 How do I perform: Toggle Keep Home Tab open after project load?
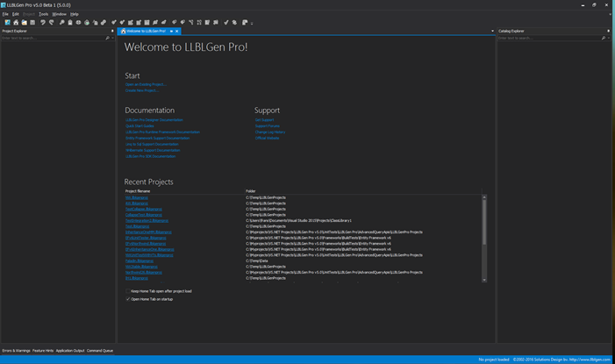128,291
